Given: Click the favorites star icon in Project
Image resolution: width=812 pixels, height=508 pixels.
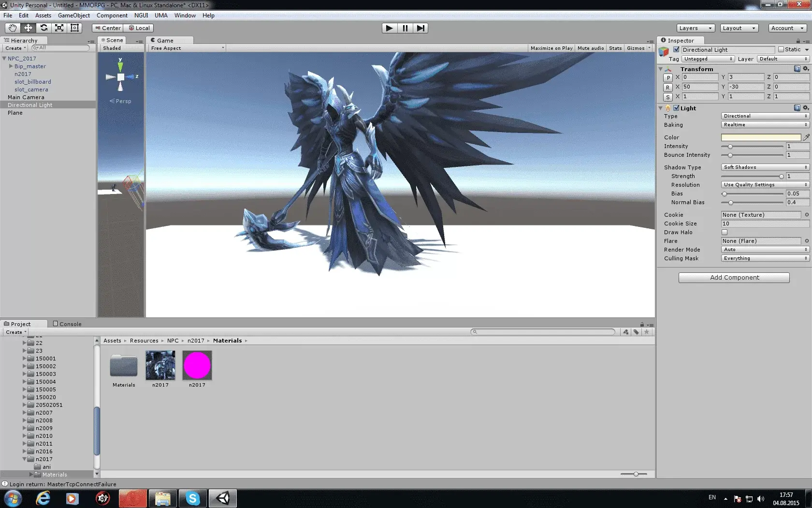Looking at the screenshot, I should point(647,332).
